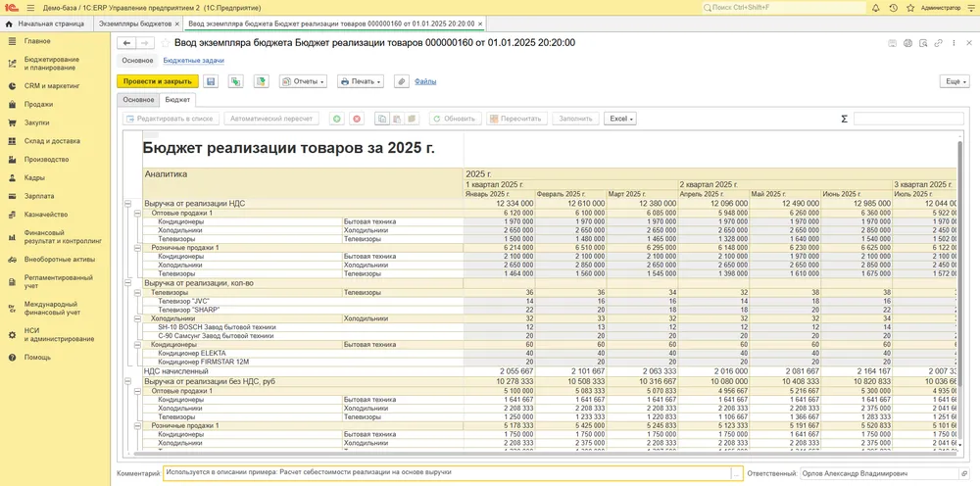Viewport: 980px width, 486px height.
Task: Go back with the left arrow
Action: 126,43
